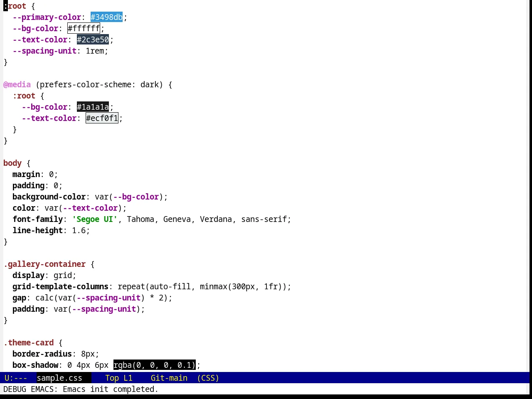
Task: Click the U:--- status in mode line
Action: [x=16, y=378]
